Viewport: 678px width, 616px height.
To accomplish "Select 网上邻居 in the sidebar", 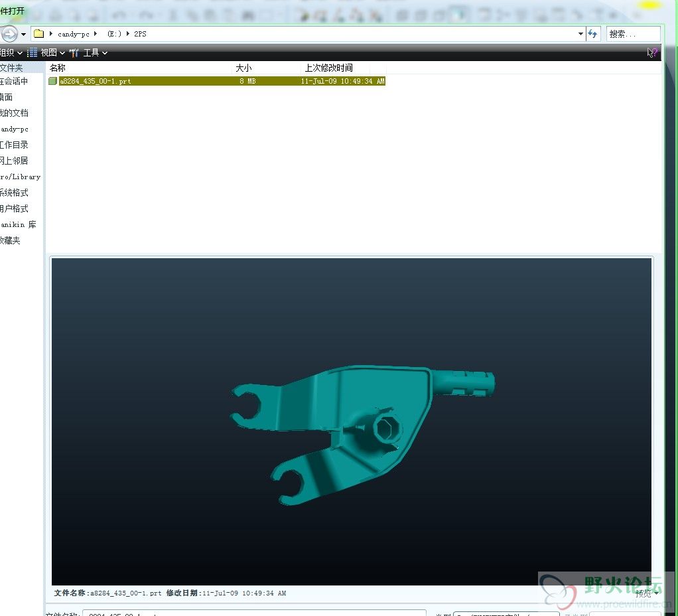I will 15,161.
